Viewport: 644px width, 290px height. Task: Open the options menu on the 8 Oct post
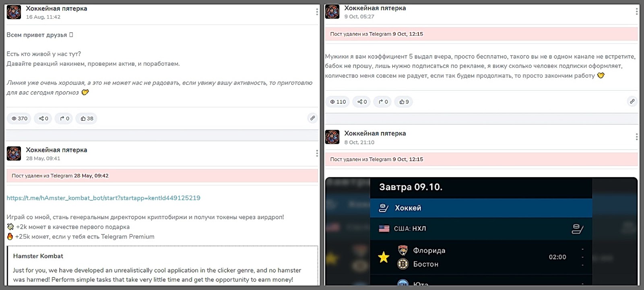click(636, 137)
